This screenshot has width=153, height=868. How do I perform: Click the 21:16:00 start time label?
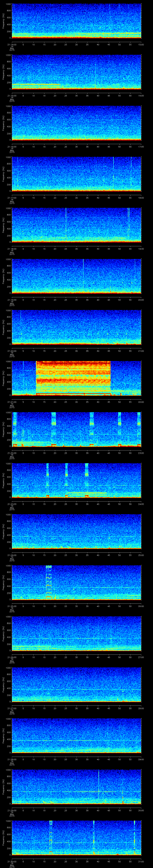[x=12, y=147]
